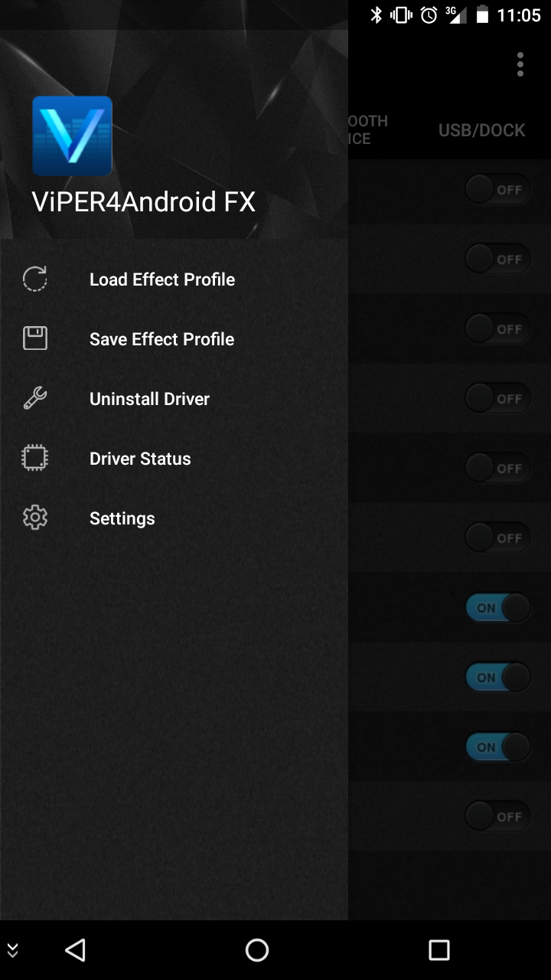Tap the ViPER4Android FX app logo
551x980 pixels.
point(72,136)
